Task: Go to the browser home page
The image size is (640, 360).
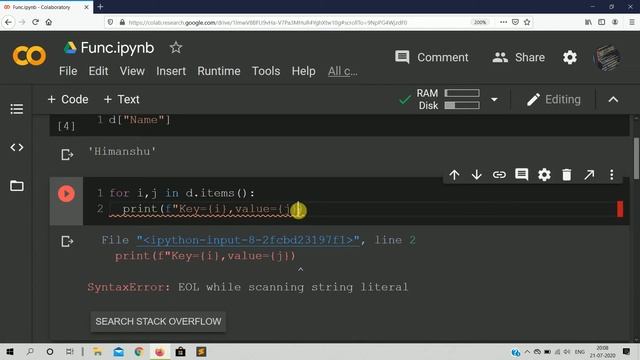Action: pos(49,22)
